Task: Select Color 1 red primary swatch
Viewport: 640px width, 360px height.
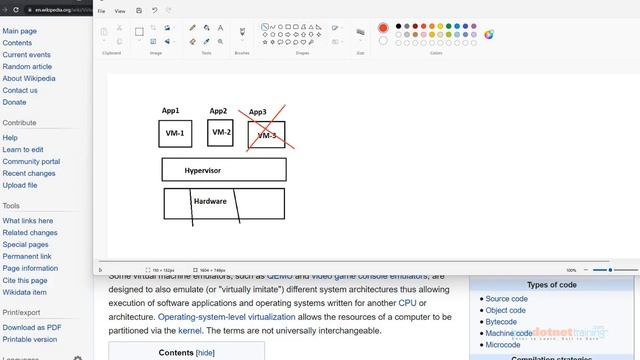Action: point(383,28)
